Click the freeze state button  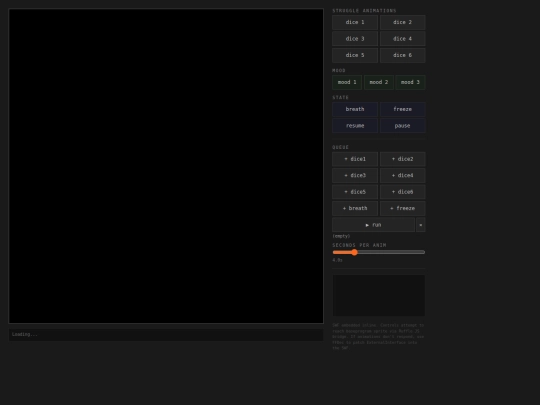coord(402,109)
